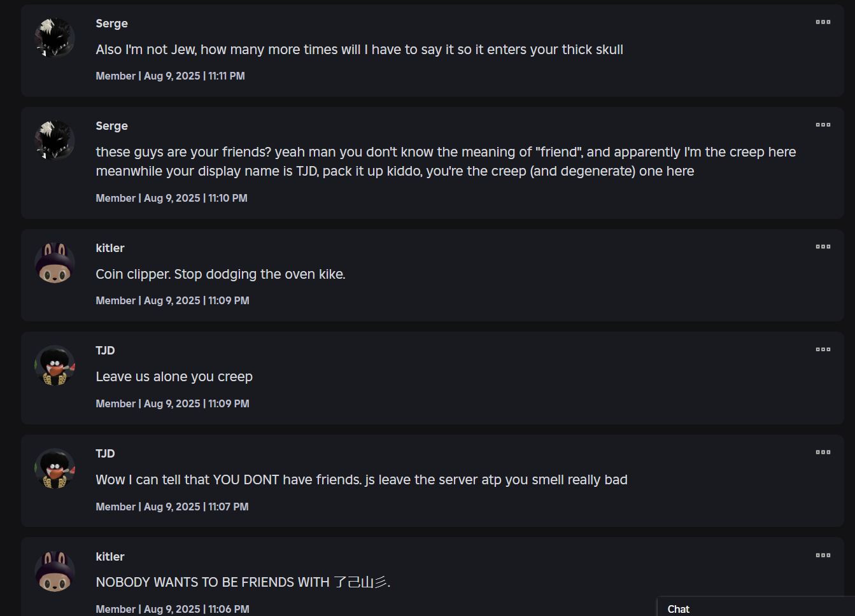Click kitler username on the 11:09 PM message
Screen dimensions: 855x616
[110, 248]
